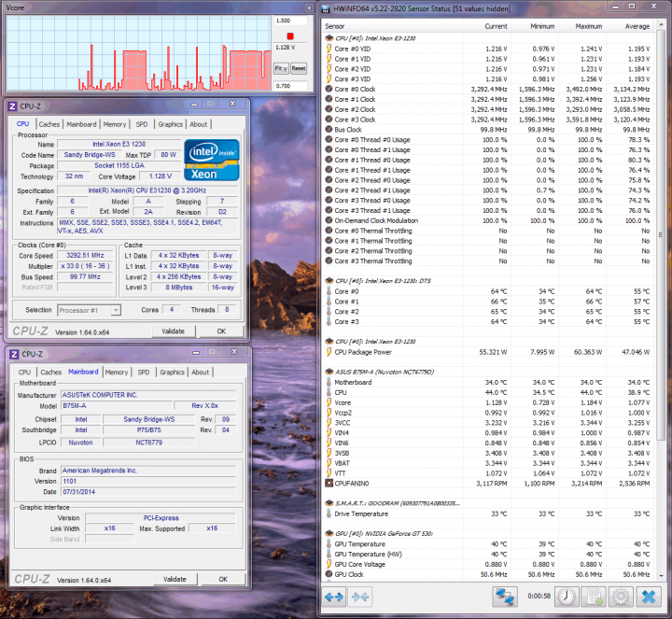This screenshot has height=619, width=672.
Task: Click the CPU Package Power lightning icon
Action: (x=329, y=352)
